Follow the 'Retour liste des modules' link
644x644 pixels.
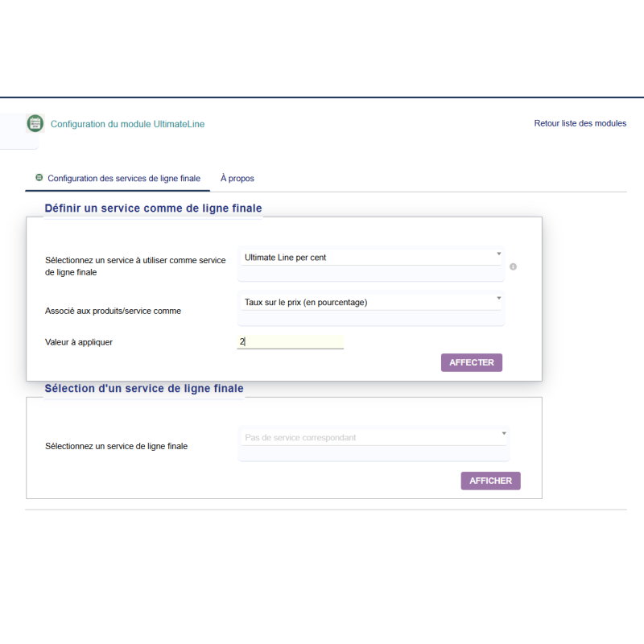580,123
